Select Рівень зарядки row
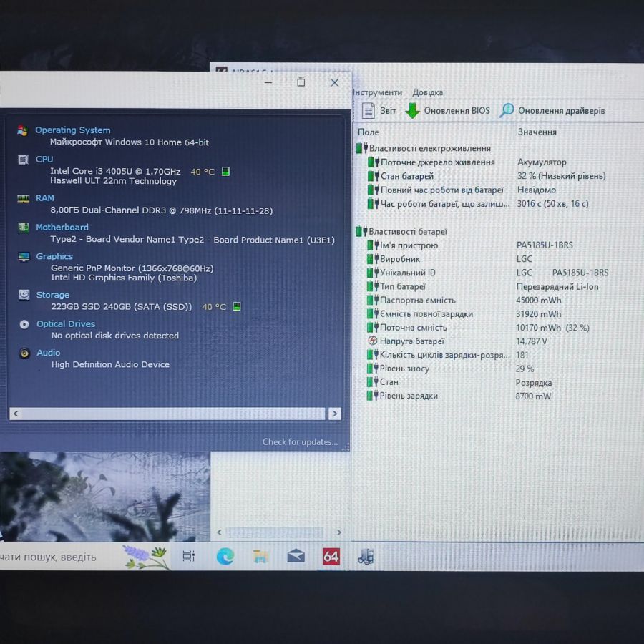This screenshot has width=644, height=644. pyautogui.click(x=459, y=396)
